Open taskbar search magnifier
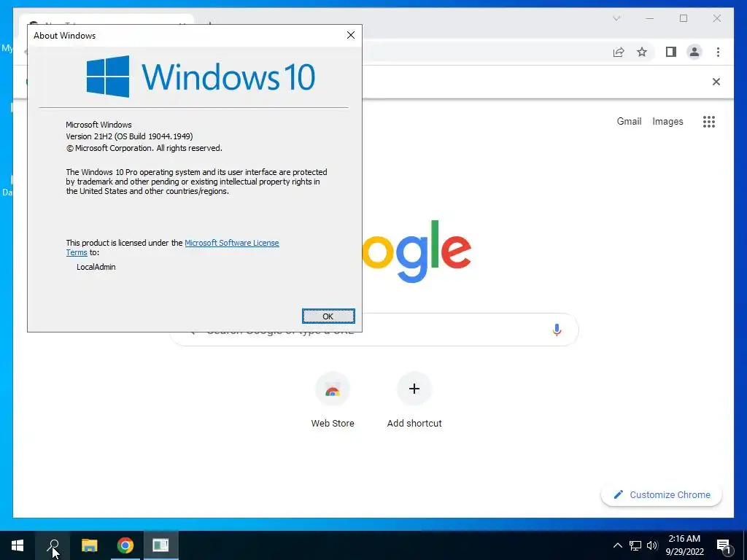The image size is (747, 560). [53, 545]
